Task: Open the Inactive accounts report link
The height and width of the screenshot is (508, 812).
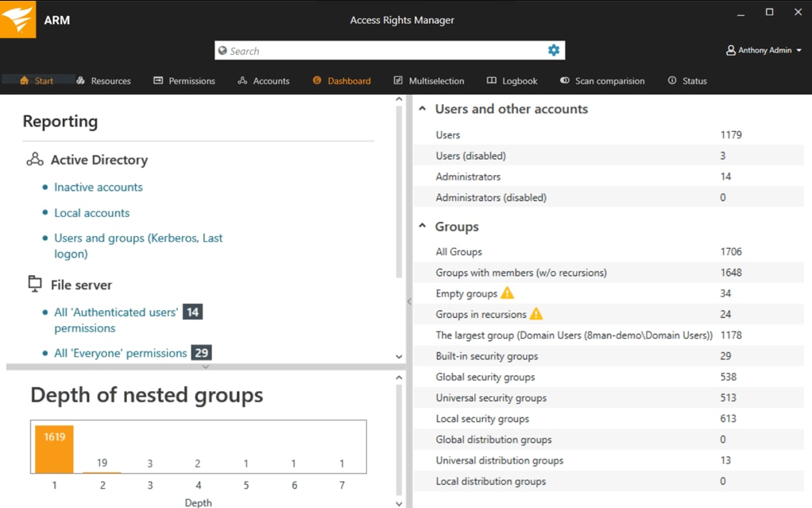Action: (99, 188)
